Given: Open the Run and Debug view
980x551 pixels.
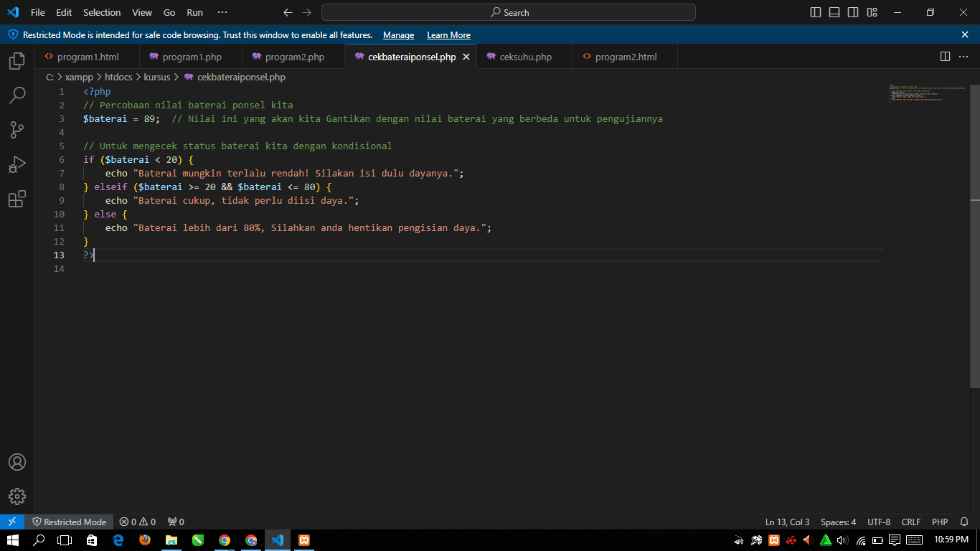Looking at the screenshot, I should pyautogui.click(x=17, y=164).
